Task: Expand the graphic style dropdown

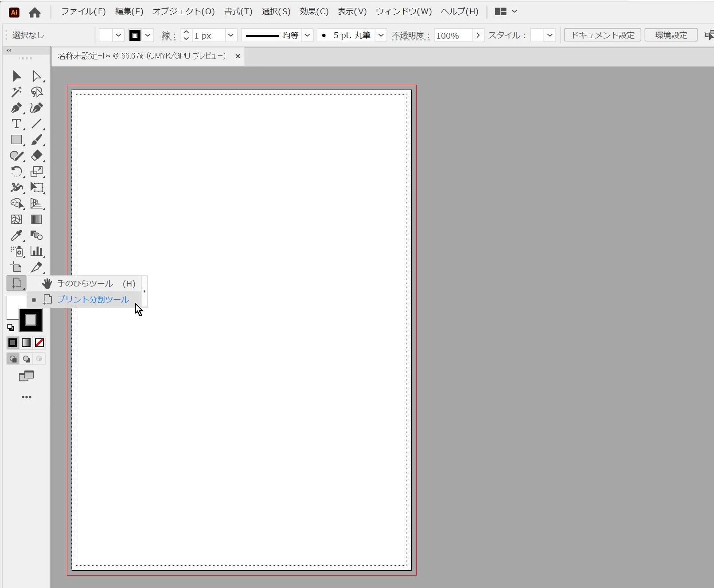Action: [550, 35]
